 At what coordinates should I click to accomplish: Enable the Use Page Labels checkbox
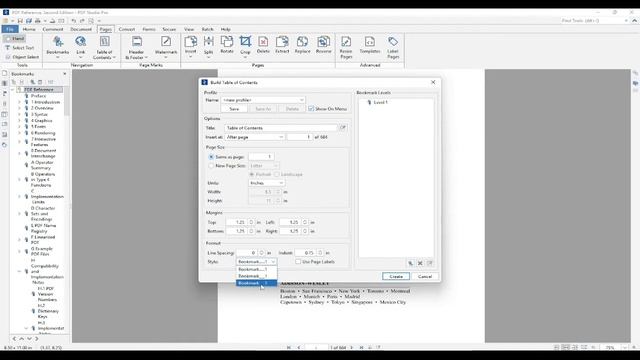[x=298, y=262]
